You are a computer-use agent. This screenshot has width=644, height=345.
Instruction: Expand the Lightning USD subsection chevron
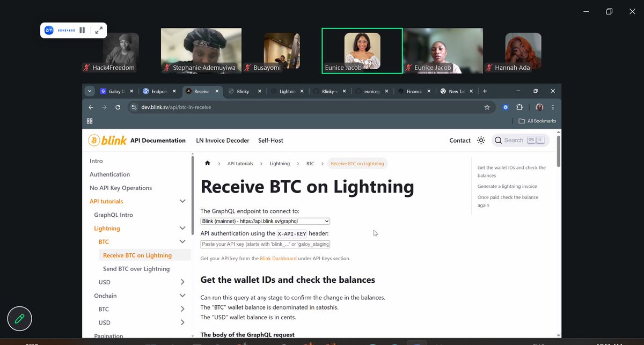pyautogui.click(x=182, y=282)
